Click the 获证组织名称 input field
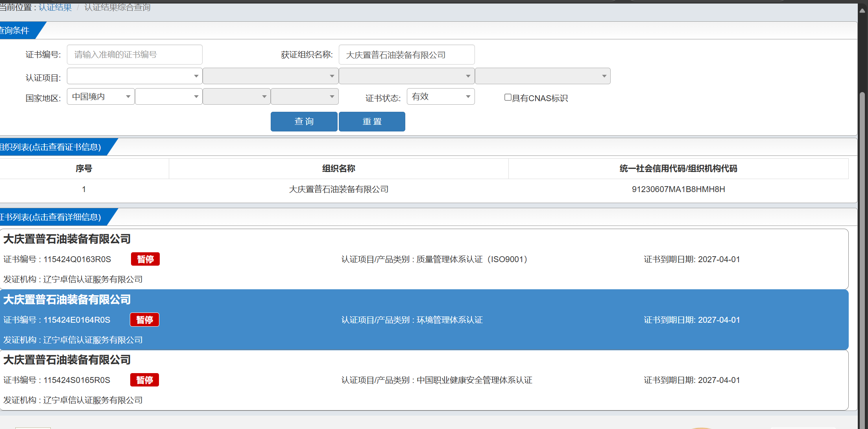 pyautogui.click(x=406, y=55)
